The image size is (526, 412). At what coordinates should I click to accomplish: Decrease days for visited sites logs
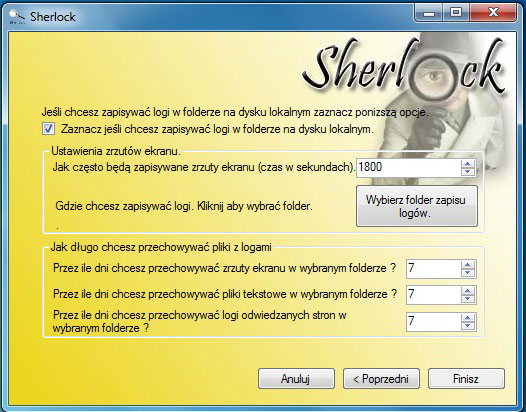tap(468, 325)
